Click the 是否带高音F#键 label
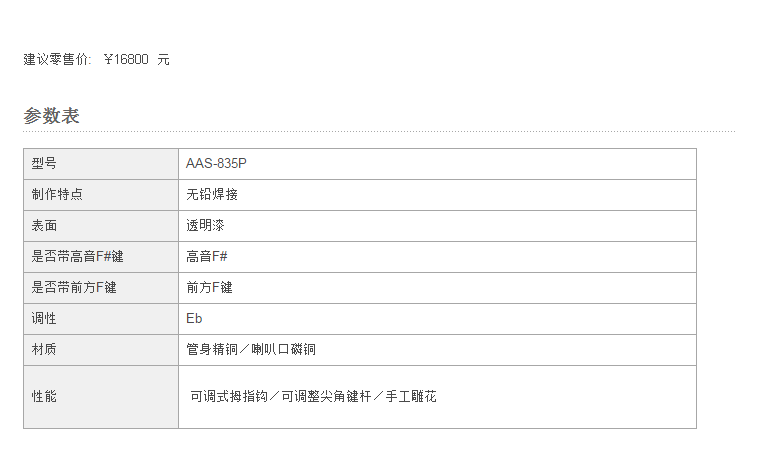This screenshot has height=467, width=760. pyautogui.click(x=78, y=257)
